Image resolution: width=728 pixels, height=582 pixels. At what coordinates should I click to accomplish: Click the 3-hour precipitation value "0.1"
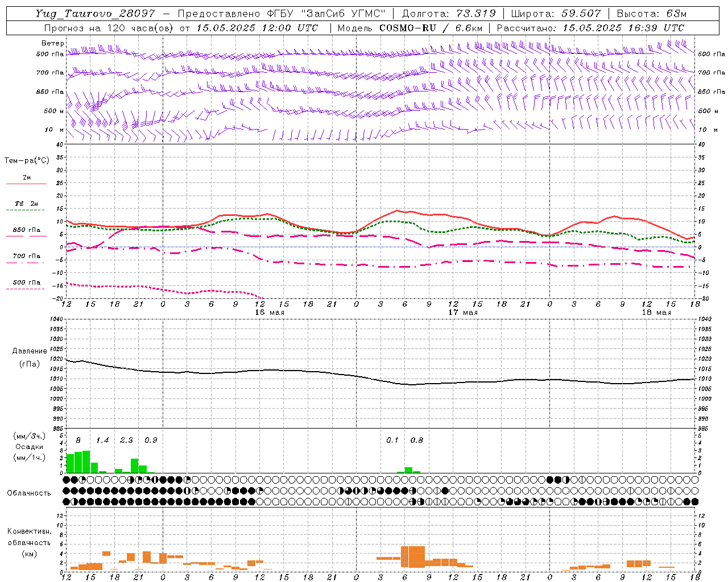[392, 440]
